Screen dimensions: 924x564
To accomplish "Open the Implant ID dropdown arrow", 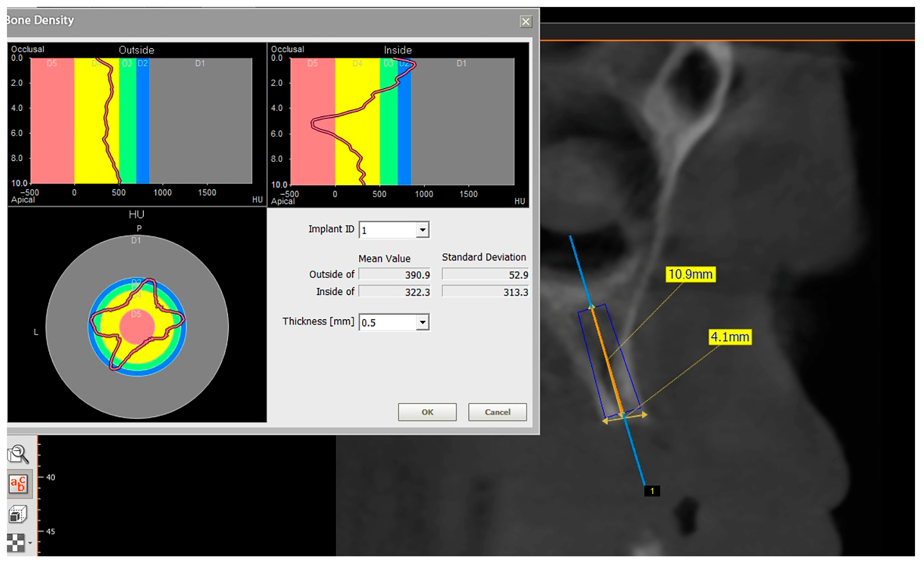I will coord(422,230).
